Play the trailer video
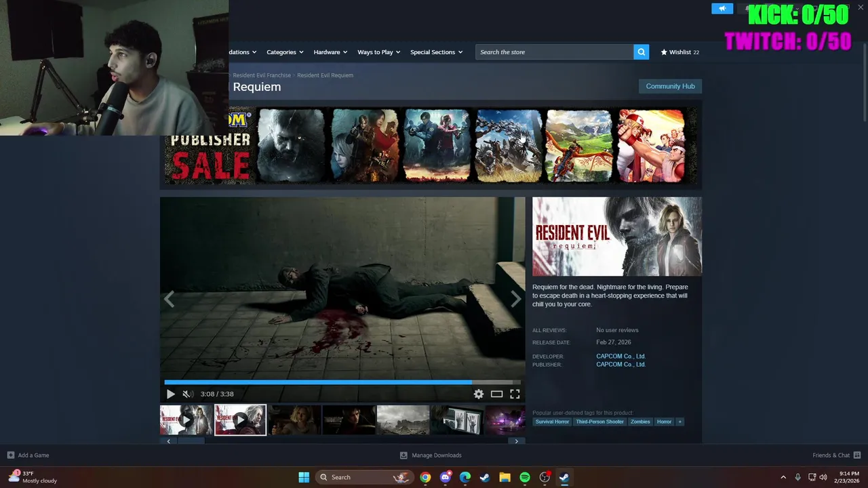Viewport: 868px width, 488px height. [x=170, y=394]
